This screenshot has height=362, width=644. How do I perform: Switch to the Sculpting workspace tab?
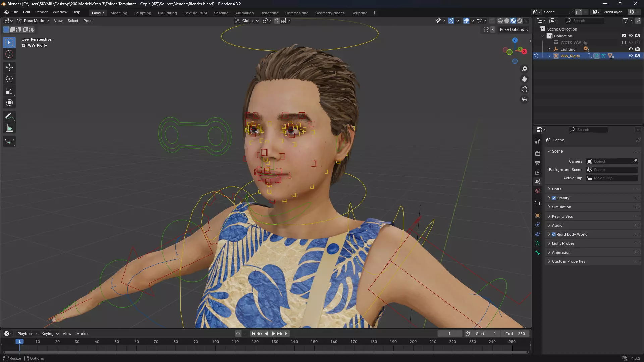point(143,13)
